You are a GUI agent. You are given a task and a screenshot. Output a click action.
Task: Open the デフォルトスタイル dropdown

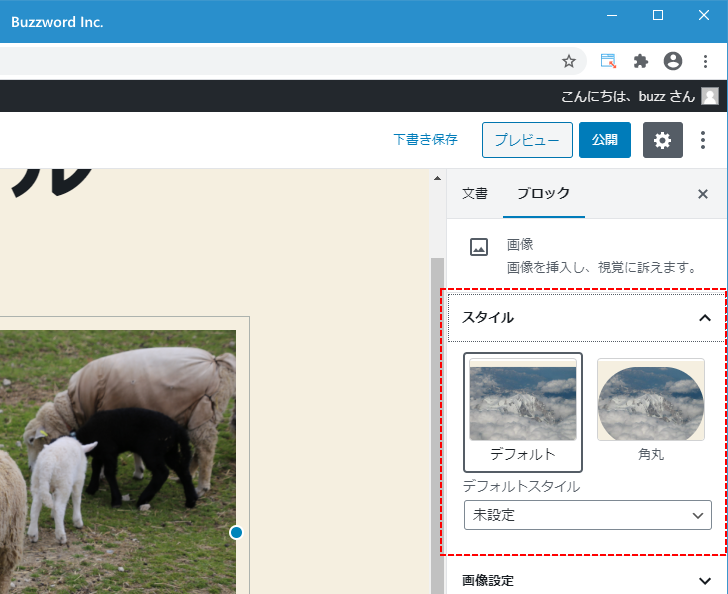pyautogui.click(x=586, y=515)
